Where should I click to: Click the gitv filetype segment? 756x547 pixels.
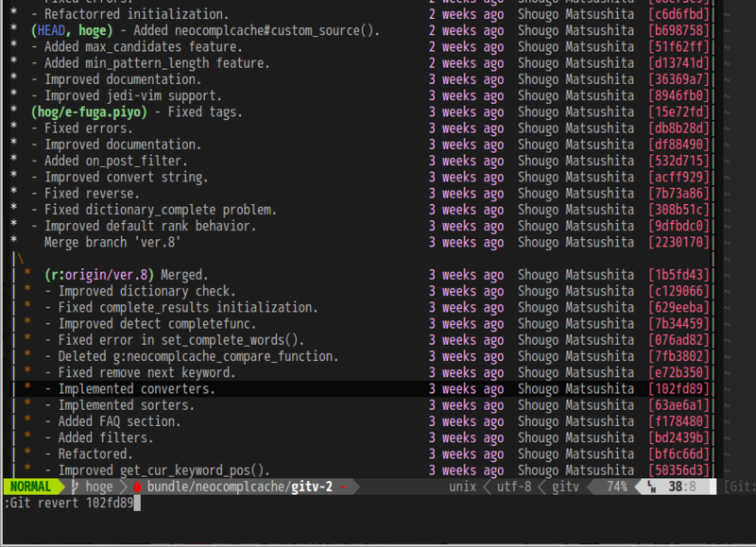565,487
